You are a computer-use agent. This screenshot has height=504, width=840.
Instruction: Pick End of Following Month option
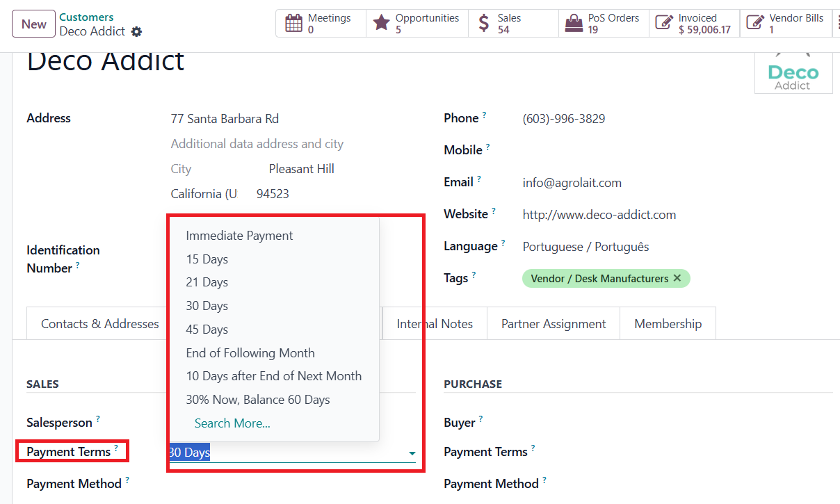[x=250, y=353]
